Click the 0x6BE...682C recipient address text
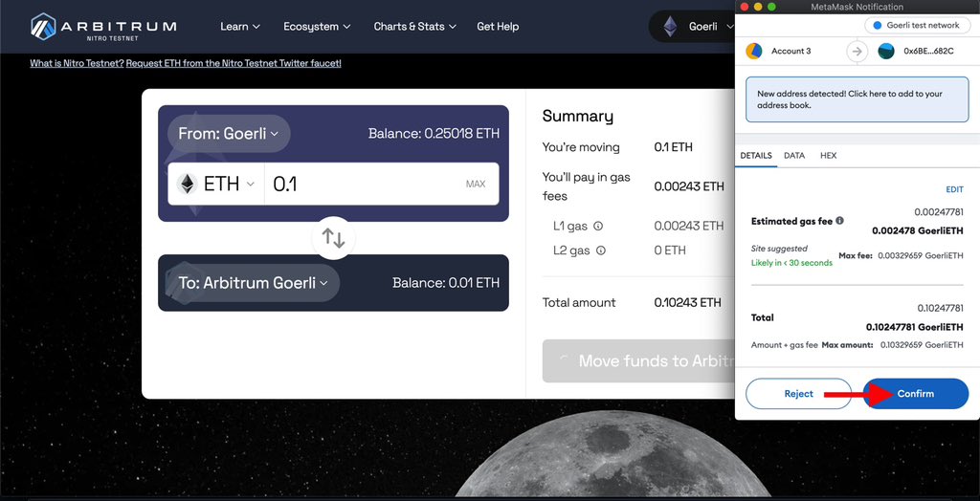Image resolution: width=980 pixels, height=501 pixels. 928,52
